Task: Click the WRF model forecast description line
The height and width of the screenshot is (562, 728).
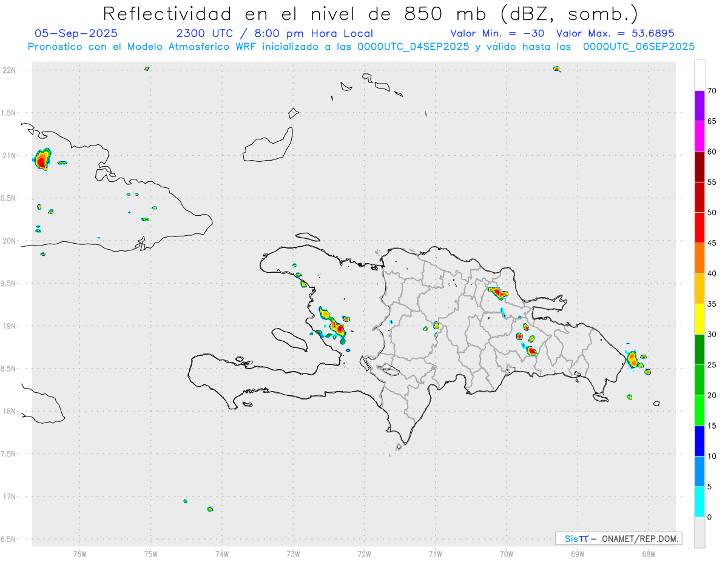Action: pos(361,47)
